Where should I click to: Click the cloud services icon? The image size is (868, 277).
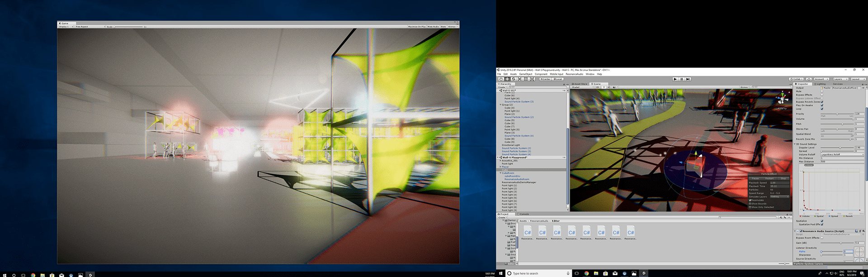(809, 79)
